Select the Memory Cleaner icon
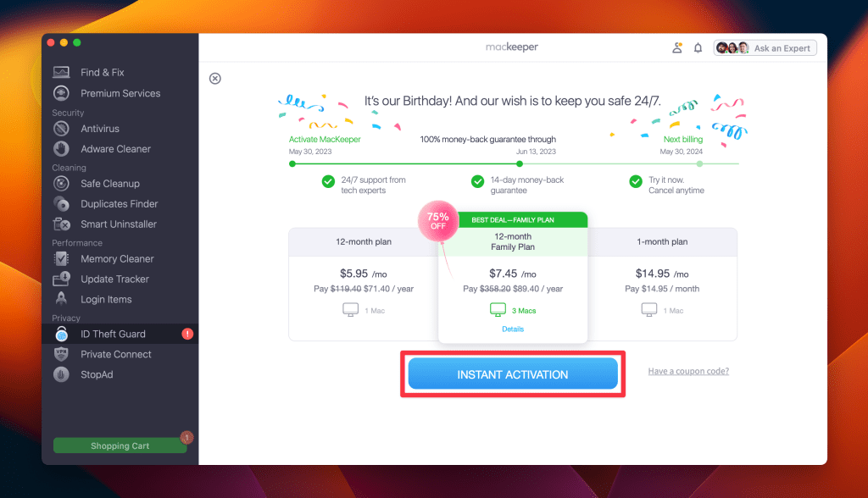Image resolution: width=868 pixels, height=498 pixels. (x=61, y=258)
